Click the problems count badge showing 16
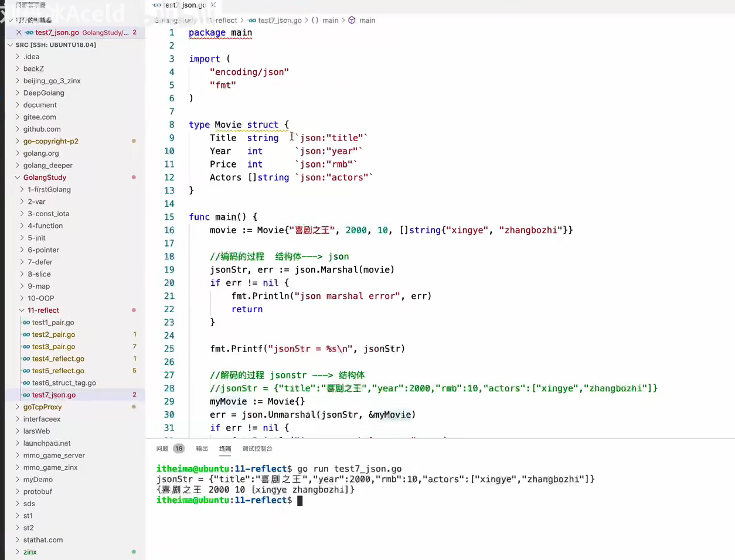This screenshot has height=560, width=735. pos(179,449)
